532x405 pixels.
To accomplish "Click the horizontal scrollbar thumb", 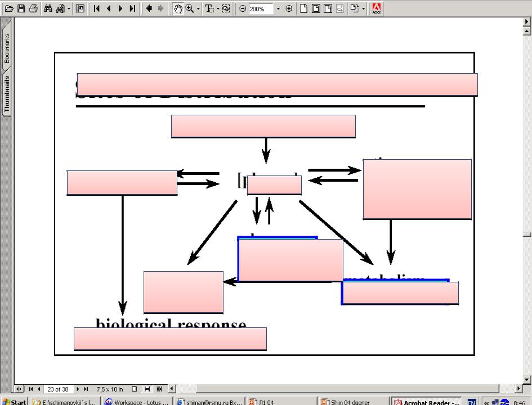I will point(348,388).
